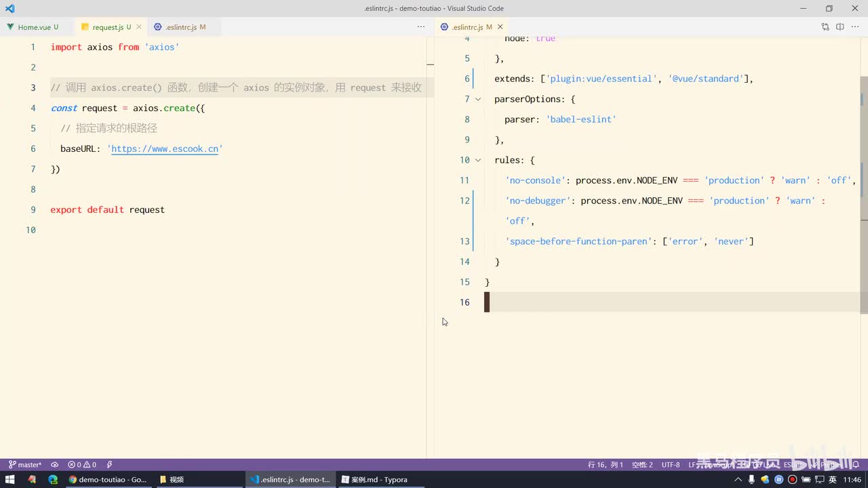This screenshot has height=488, width=868.
Task: Click the battery tray icon
Action: point(806,479)
